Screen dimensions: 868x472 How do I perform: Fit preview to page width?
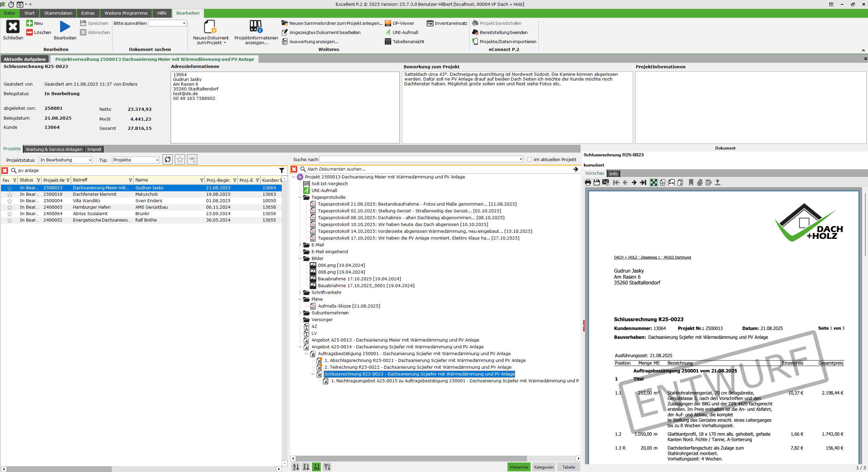click(x=671, y=182)
